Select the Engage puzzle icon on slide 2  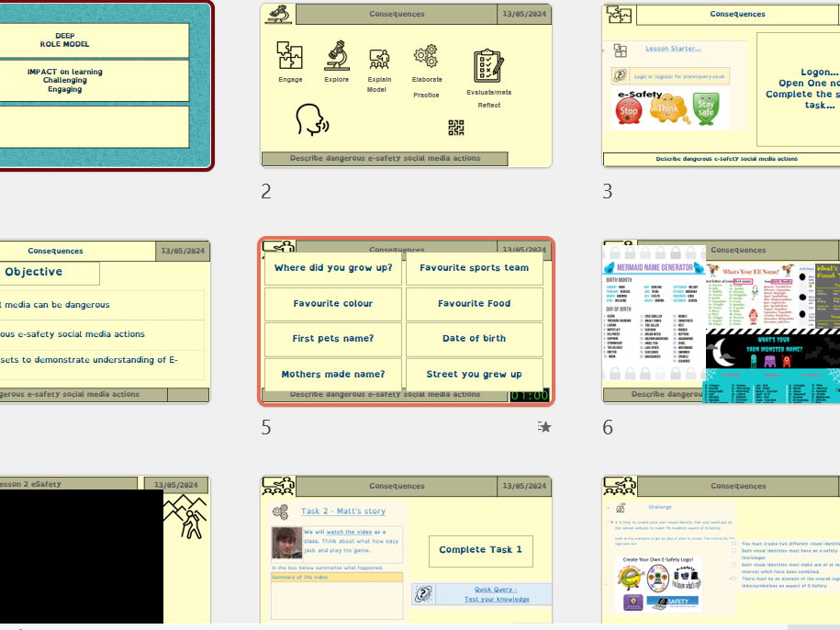point(289,56)
